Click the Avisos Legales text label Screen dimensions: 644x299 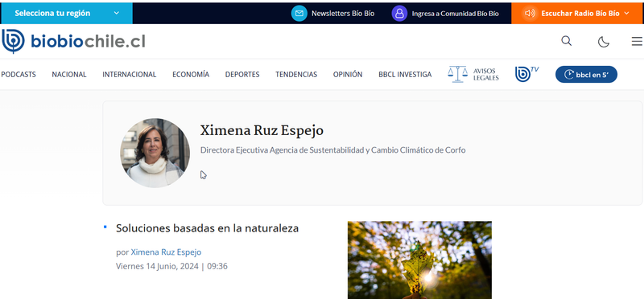coord(485,74)
